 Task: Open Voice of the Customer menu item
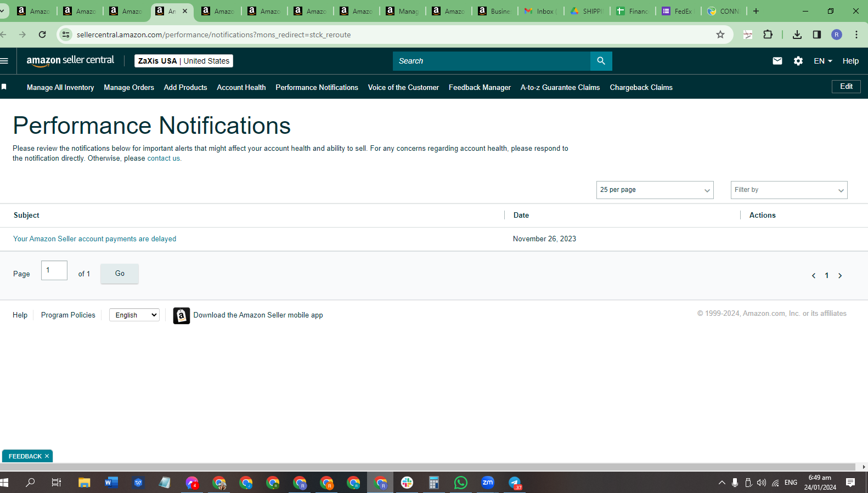[403, 87]
